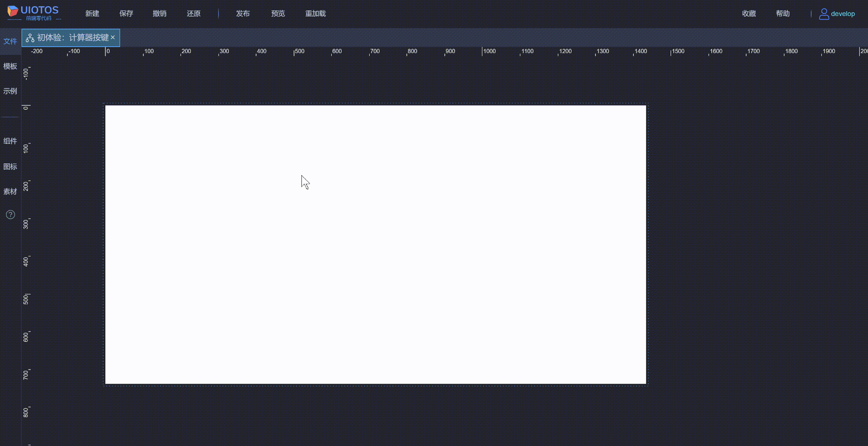
Task: Undo with the 撤销 command
Action: point(159,13)
